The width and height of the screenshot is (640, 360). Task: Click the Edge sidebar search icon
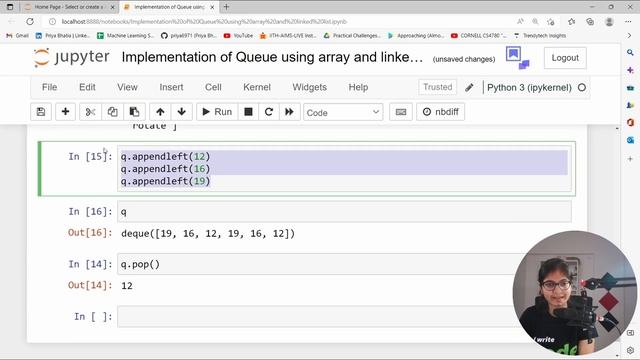tap(630, 53)
